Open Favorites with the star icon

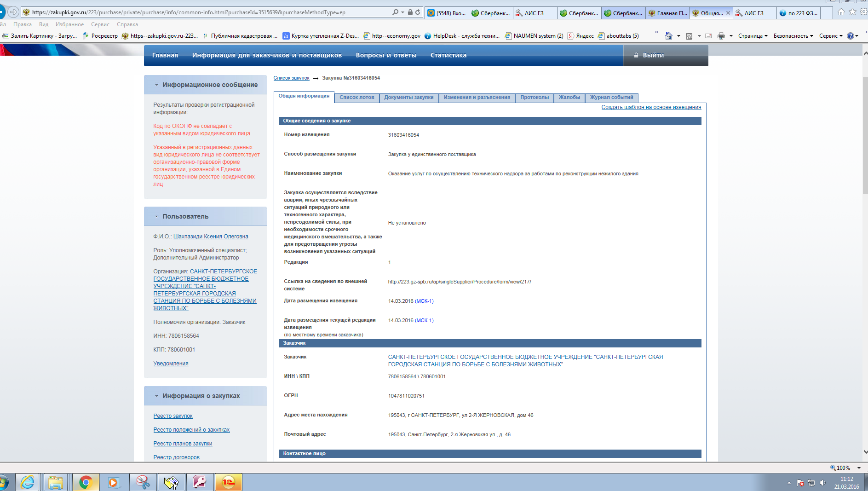pos(852,12)
